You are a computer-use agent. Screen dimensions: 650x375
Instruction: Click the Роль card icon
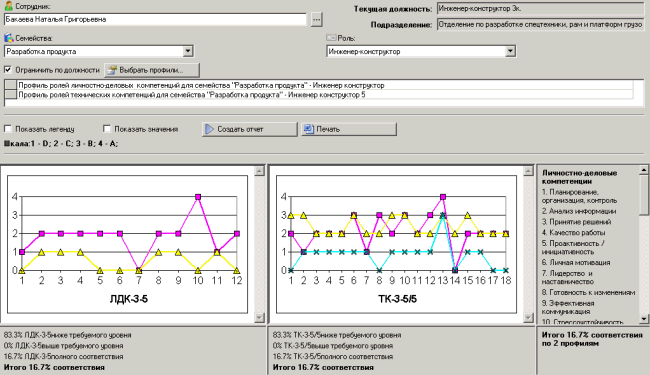(331, 38)
